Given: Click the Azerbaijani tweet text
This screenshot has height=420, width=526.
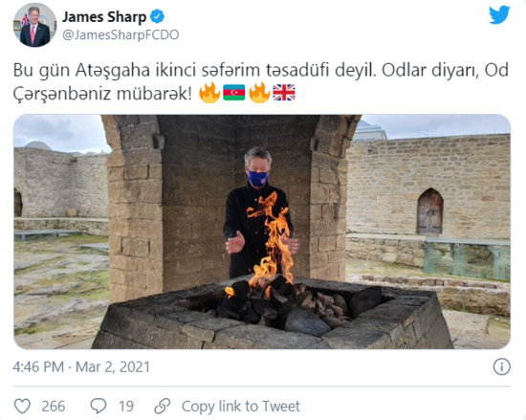Looking at the screenshot, I should click(261, 81).
